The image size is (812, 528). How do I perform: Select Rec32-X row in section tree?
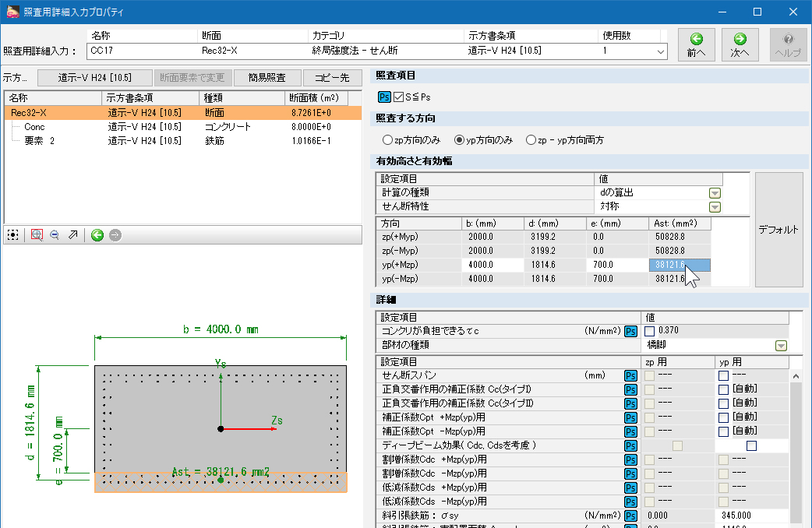pyautogui.click(x=183, y=113)
